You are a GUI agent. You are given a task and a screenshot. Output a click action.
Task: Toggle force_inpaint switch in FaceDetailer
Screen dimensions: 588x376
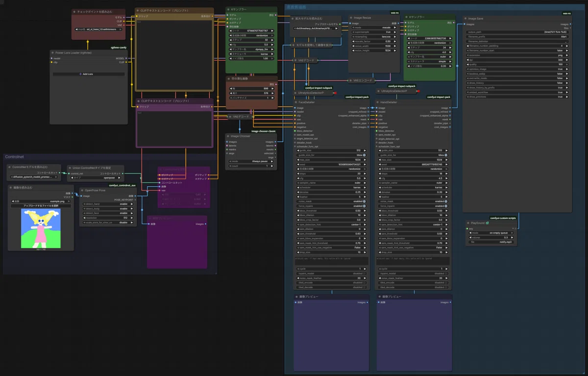364,206
